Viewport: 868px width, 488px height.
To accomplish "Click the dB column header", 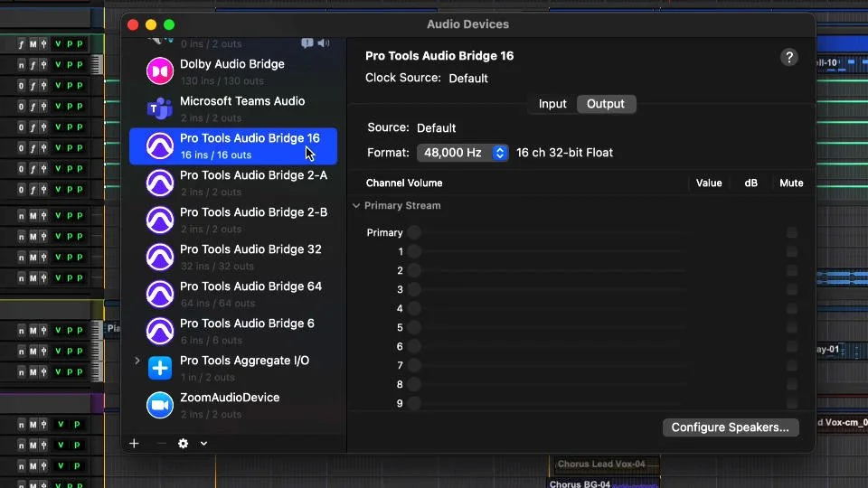I will coord(751,183).
